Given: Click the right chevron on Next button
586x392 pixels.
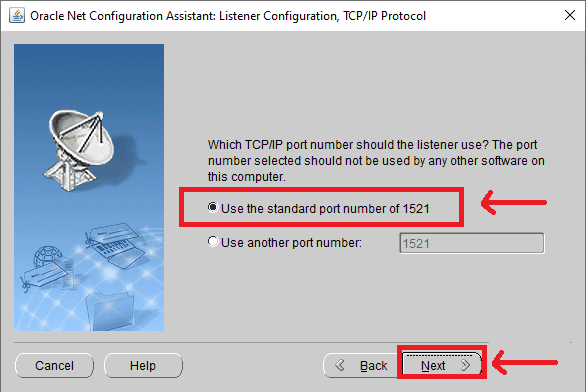Looking at the screenshot, I should (465, 365).
